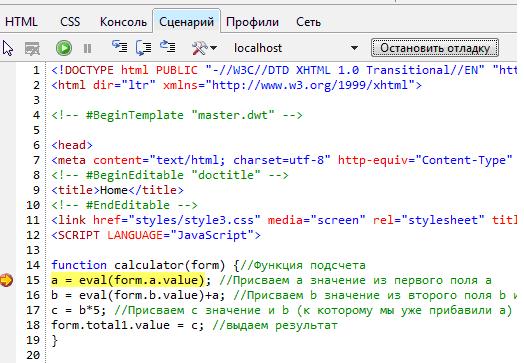Click the '#EndEditable' comment line
Screen dimensions: 524x363
[x=124, y=205]
